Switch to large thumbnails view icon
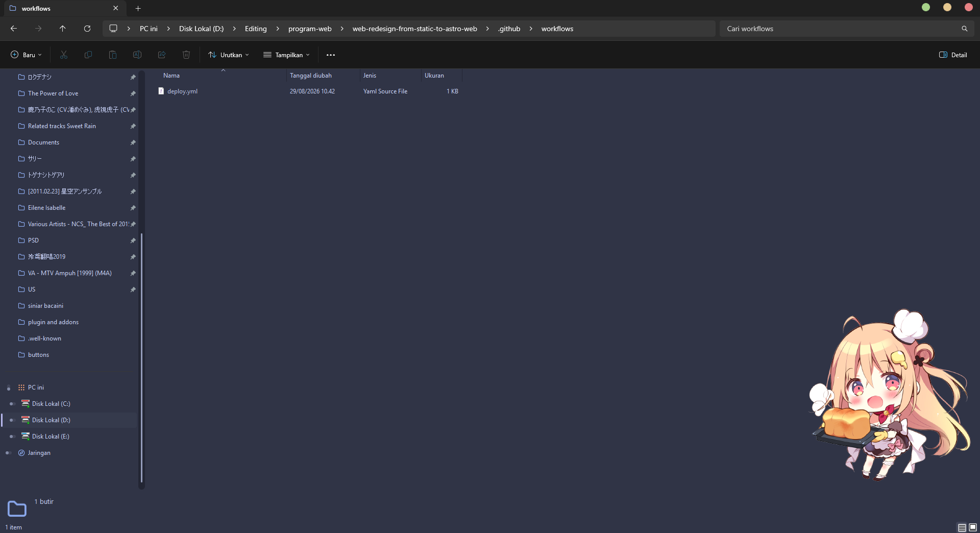980x533 pixels. [973, 527]
